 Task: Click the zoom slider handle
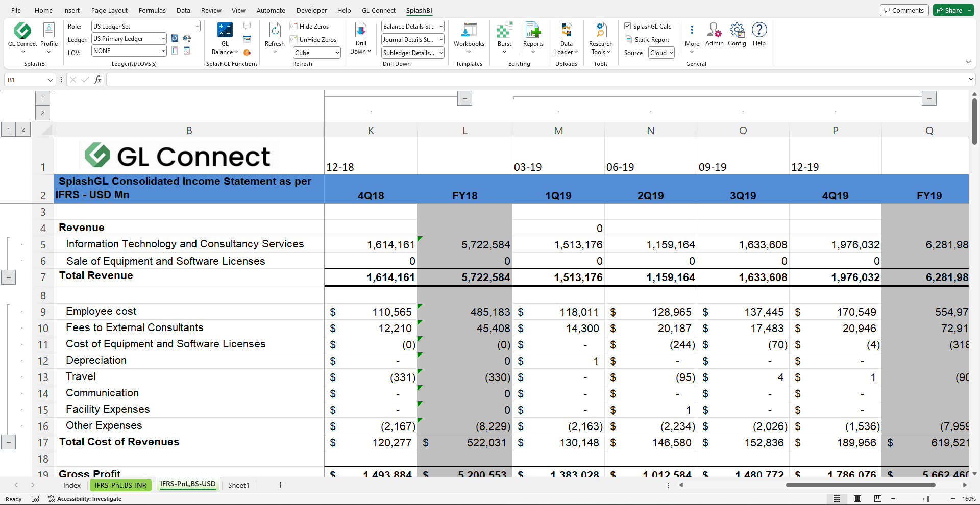pyautogui.click(x=927, y=499)
